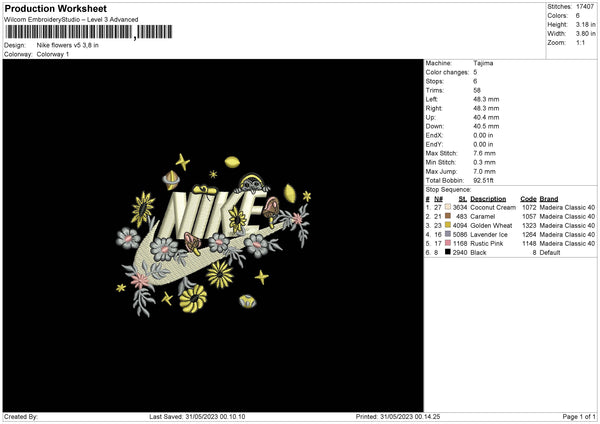Click the Caramel color swatch
This screenshot has width=600, height=424.
(x=447, y=216)
